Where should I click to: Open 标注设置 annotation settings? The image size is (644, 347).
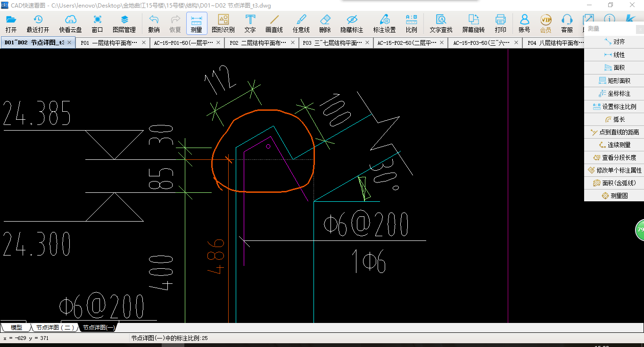(384, 23)
